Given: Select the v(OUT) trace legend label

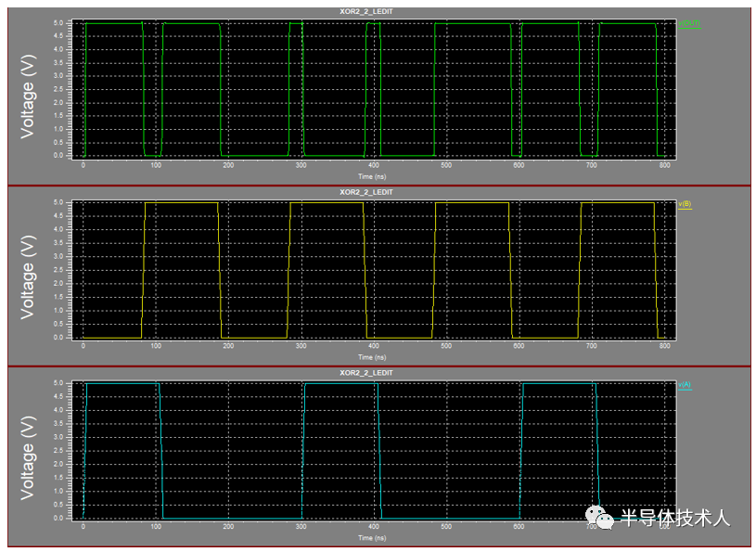Looking at the screenshot, I should [689, 23].
